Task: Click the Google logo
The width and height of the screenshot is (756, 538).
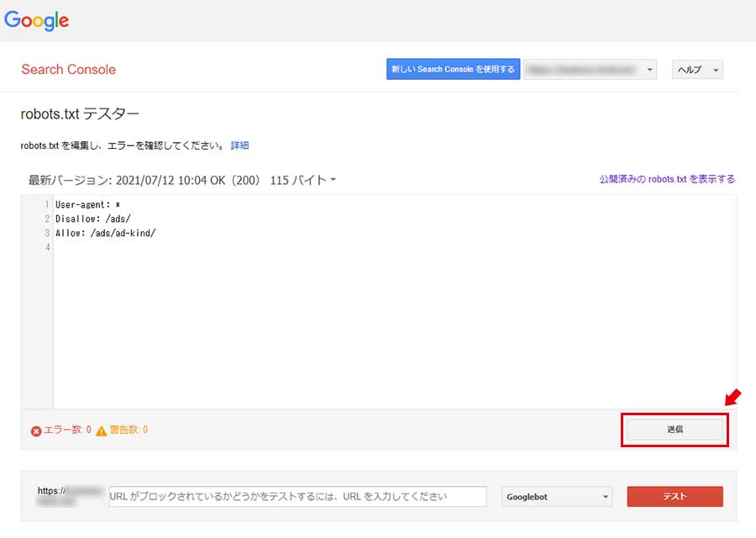Action: coord(37,21)
